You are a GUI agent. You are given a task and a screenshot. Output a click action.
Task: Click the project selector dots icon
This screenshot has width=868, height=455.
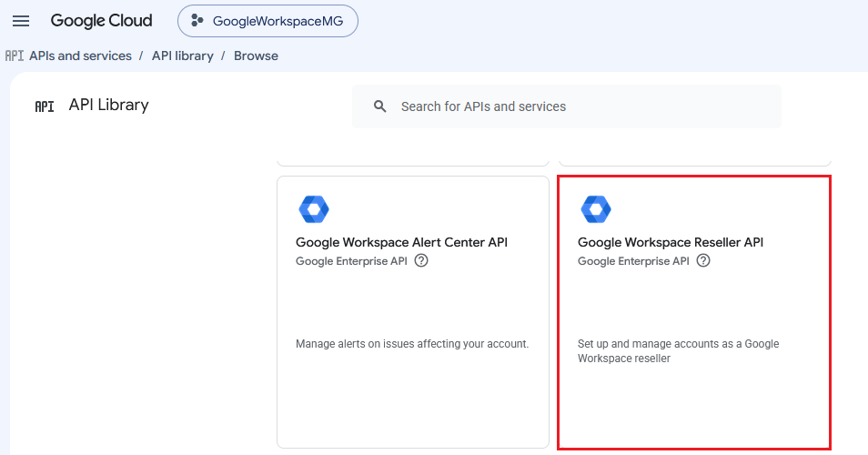click(197, 21)
